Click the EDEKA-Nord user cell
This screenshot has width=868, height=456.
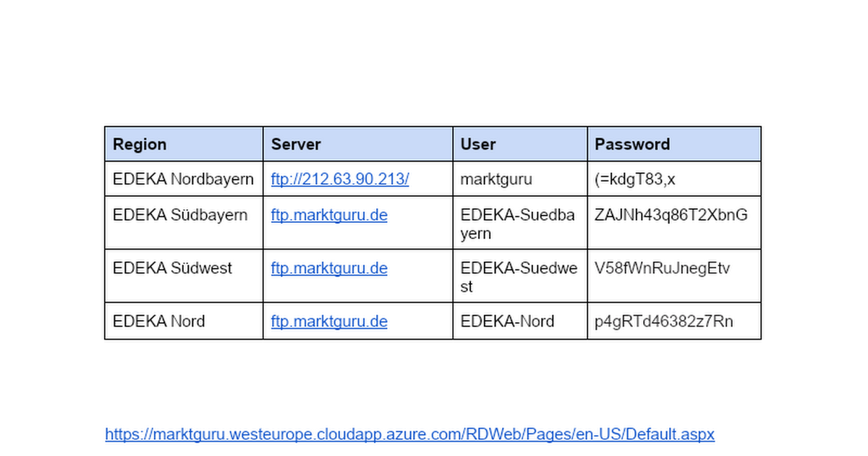[x=519, y=321]
